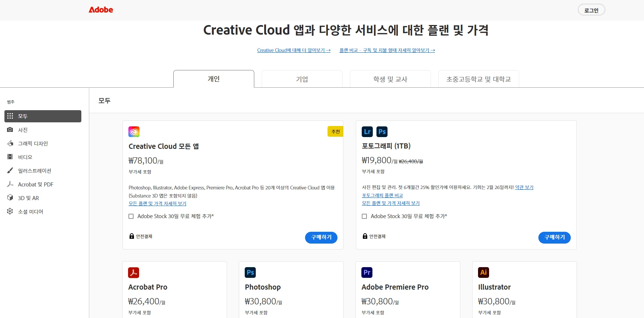The width and height of the screenshot is (644, 318).
Task: Click the Illustrator title
Action: (x=494, y=287)
